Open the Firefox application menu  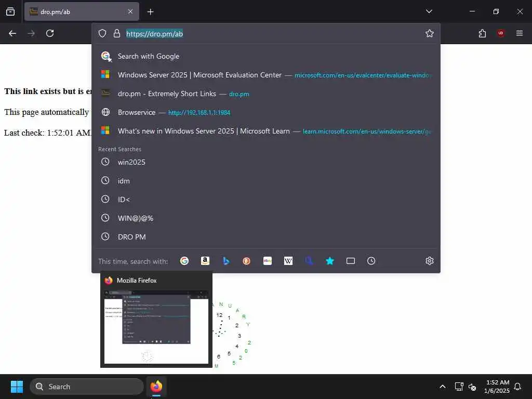[520, 33]
